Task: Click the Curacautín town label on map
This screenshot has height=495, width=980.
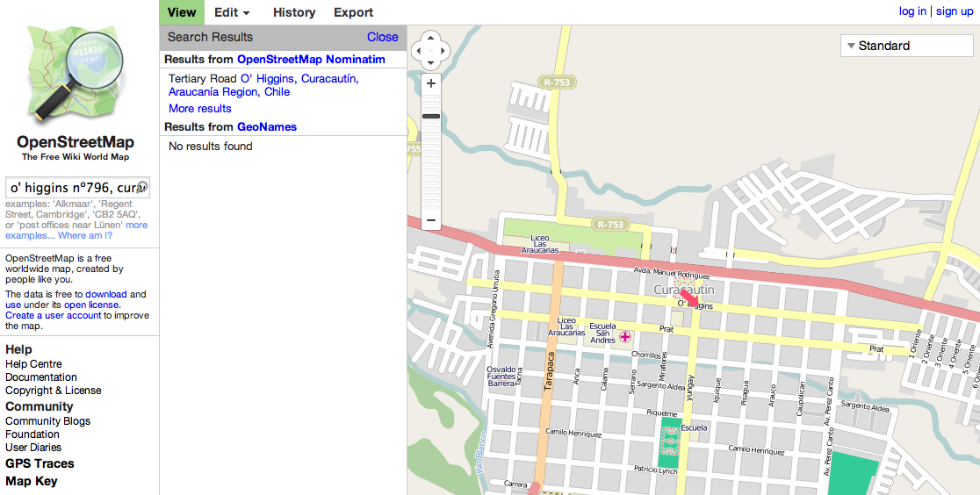Action: pos(683,290)
